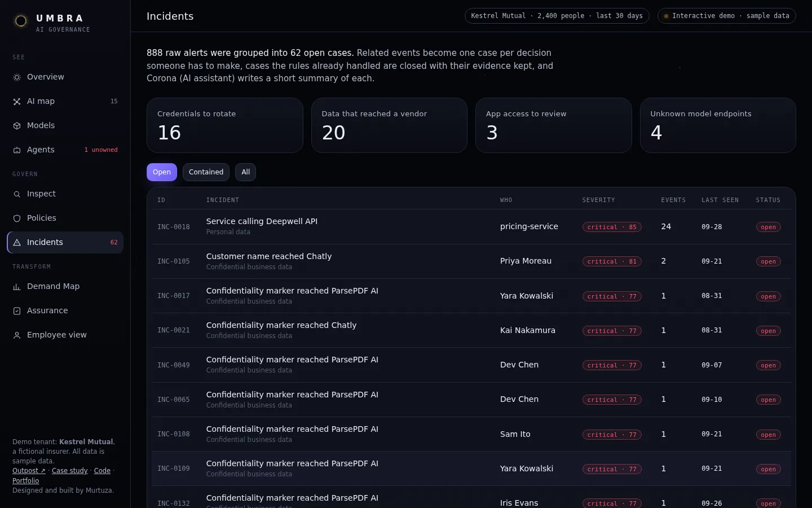812x508 pixels.
Task: Click the 1 unowned badge beside Agents
Action: (101, 150)
